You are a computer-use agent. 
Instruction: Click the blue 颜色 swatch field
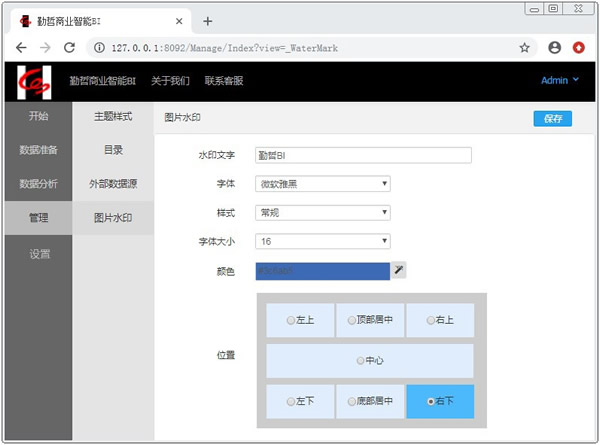pos(323,271)
